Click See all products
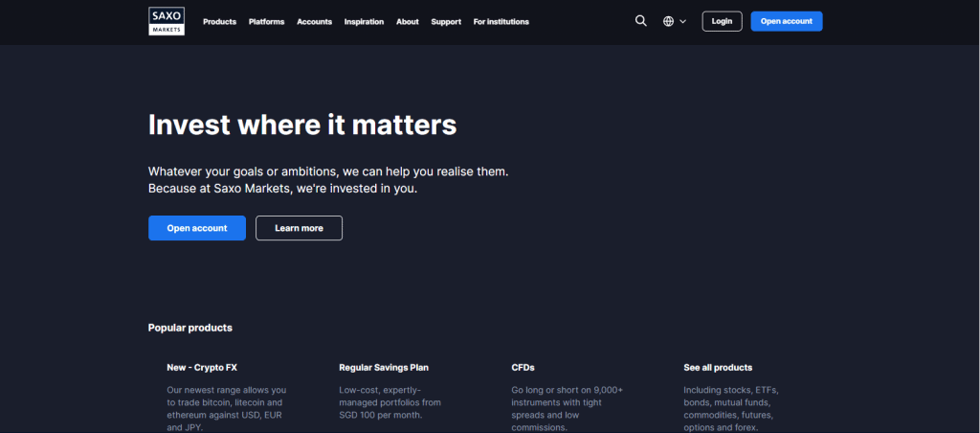980x433 pixels. 718,367
